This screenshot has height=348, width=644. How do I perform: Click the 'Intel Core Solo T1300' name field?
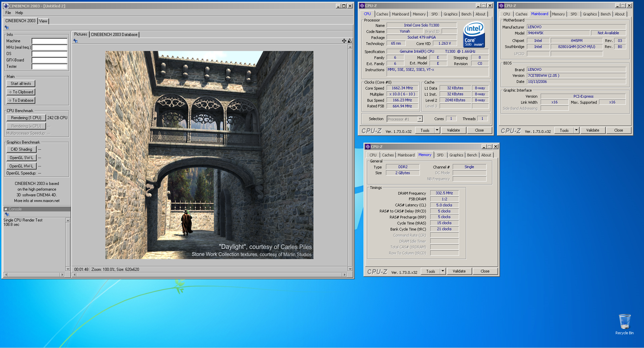point(422,25)
